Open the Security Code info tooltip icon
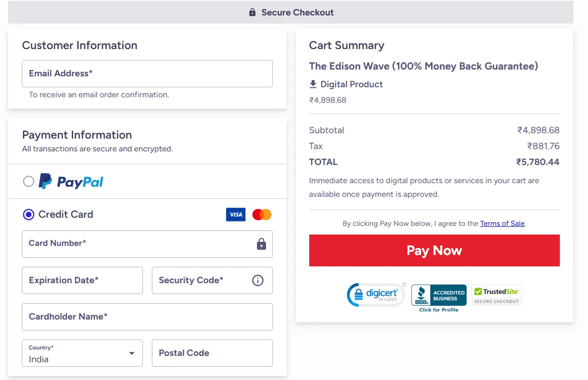This screenshot has height=380, width=588. pos(257,280)
